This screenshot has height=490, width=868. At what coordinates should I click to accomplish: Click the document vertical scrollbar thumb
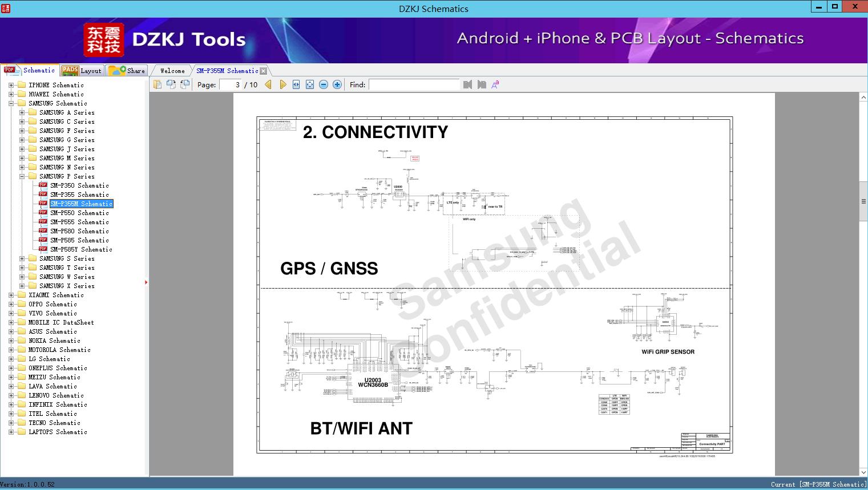click(x=863, y=201)
